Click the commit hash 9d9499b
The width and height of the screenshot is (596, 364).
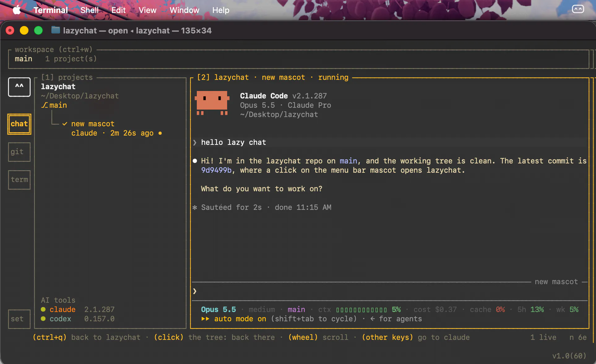pyautogui.click(x=216, y=170)
